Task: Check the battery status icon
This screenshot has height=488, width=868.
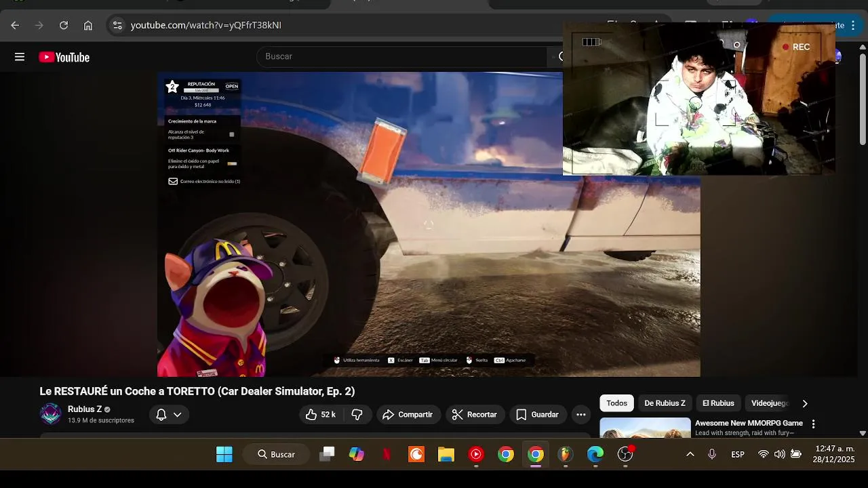Action: 796,454
